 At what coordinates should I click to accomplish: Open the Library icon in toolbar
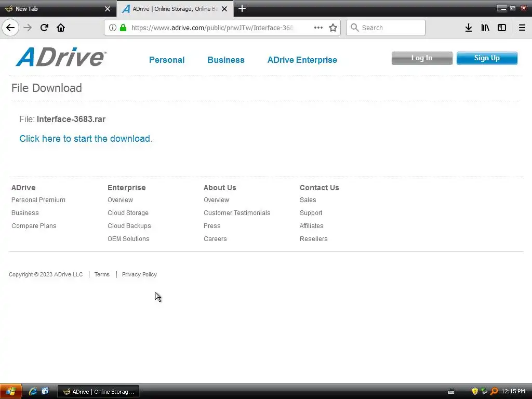485,28
